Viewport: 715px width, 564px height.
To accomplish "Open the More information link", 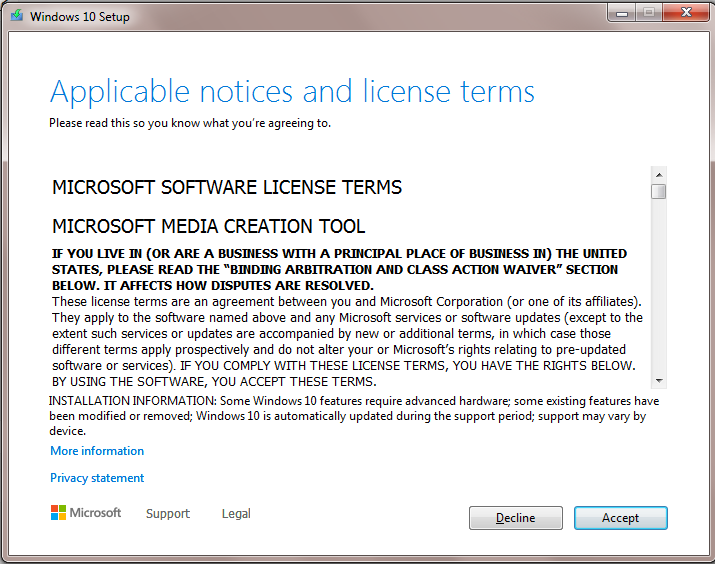I will click(97, 450).
